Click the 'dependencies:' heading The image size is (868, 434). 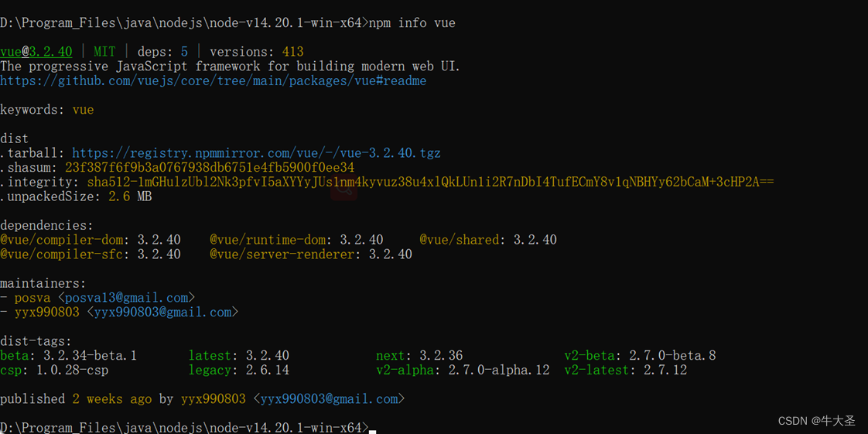point(47,226)
